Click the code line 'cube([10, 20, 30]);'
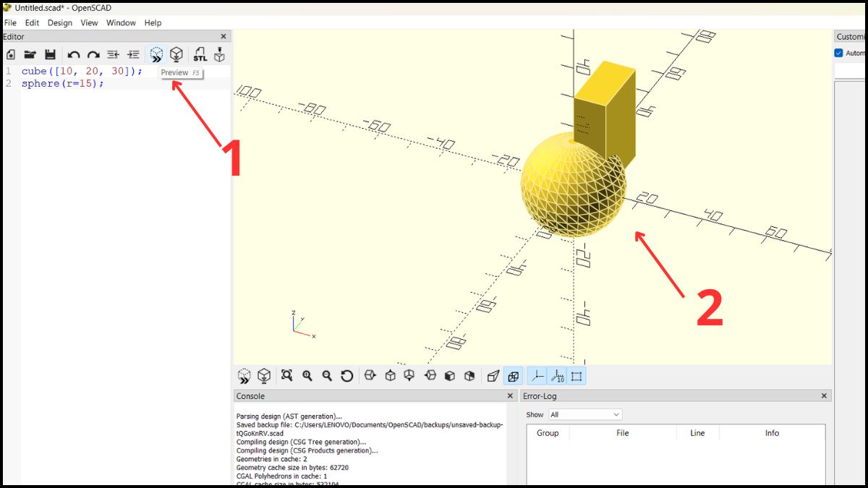Viewport: 868px width, 488px height. coord(82,71)
